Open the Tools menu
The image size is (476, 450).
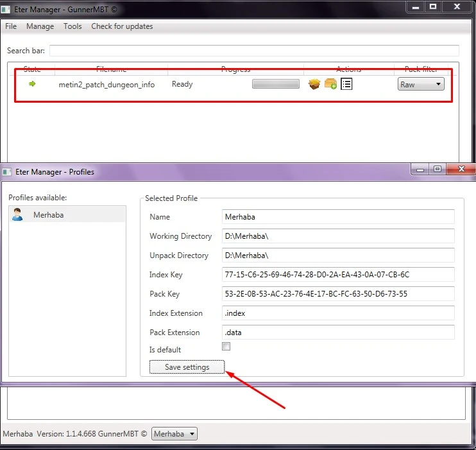(72, 26)
